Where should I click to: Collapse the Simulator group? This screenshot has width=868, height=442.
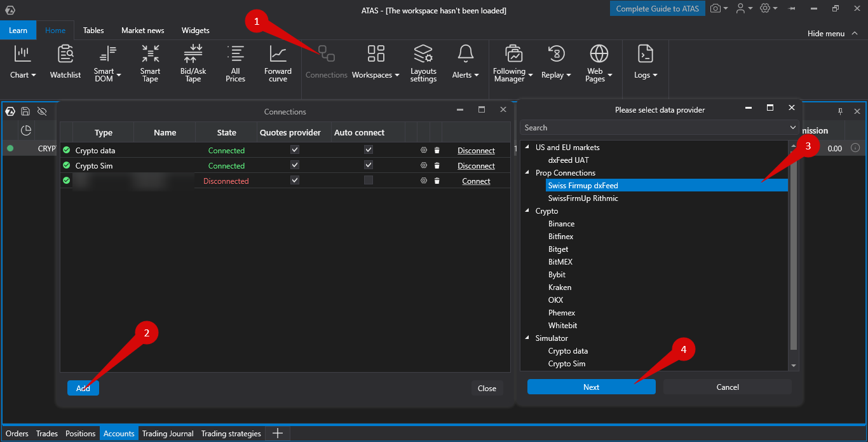(x=527, y=338)
